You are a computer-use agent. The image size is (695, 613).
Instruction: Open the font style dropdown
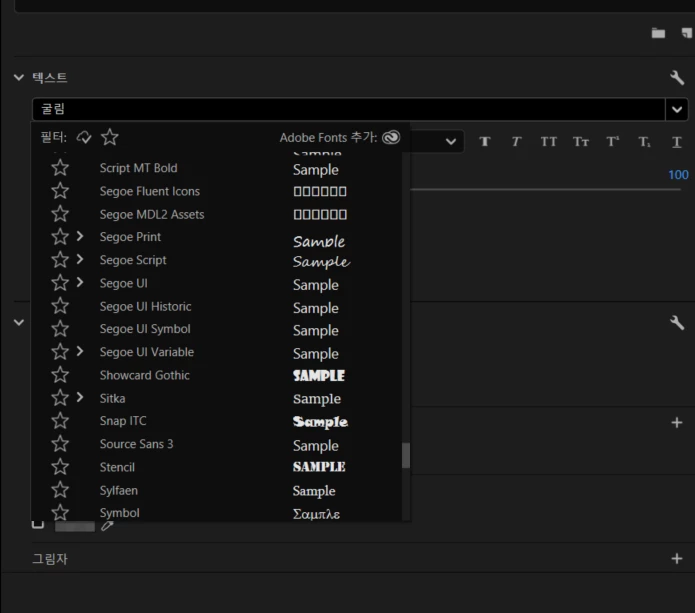451,142
